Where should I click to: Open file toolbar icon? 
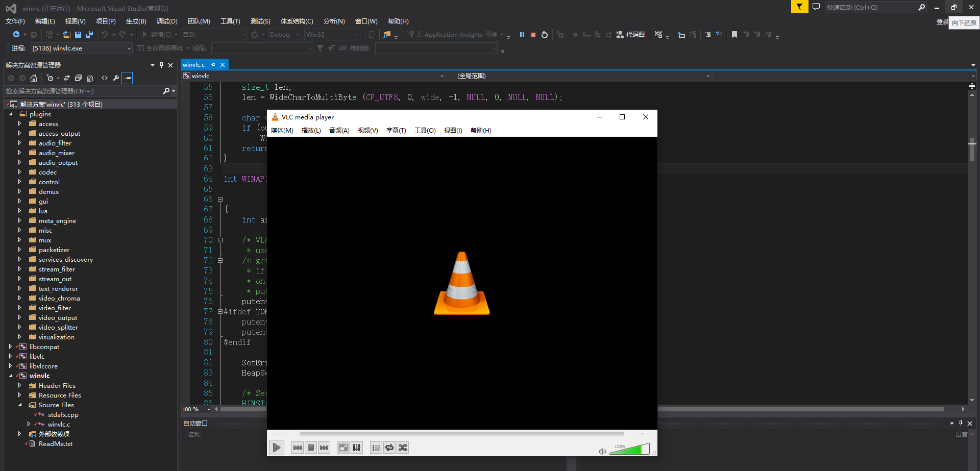pyautogui.click(x=66, y=35)
